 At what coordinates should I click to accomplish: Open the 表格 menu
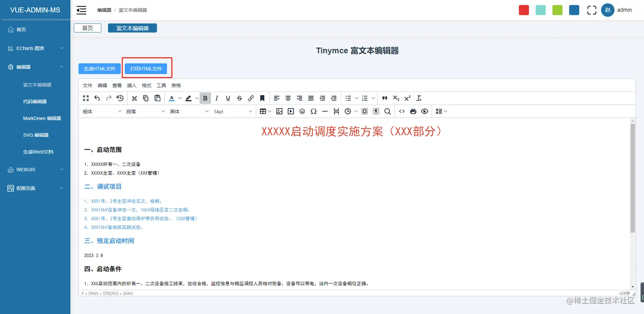coord(176,86)
